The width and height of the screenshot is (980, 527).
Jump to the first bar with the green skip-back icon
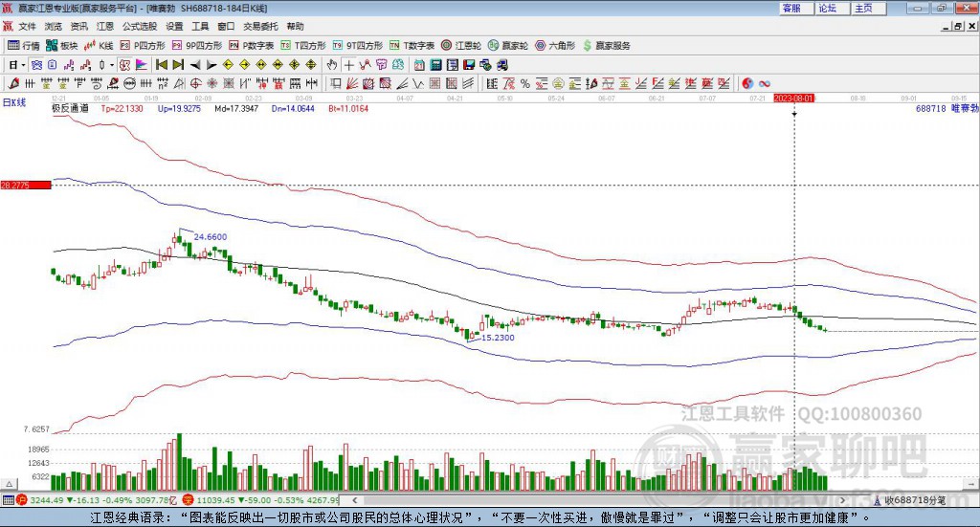(161, 65)
